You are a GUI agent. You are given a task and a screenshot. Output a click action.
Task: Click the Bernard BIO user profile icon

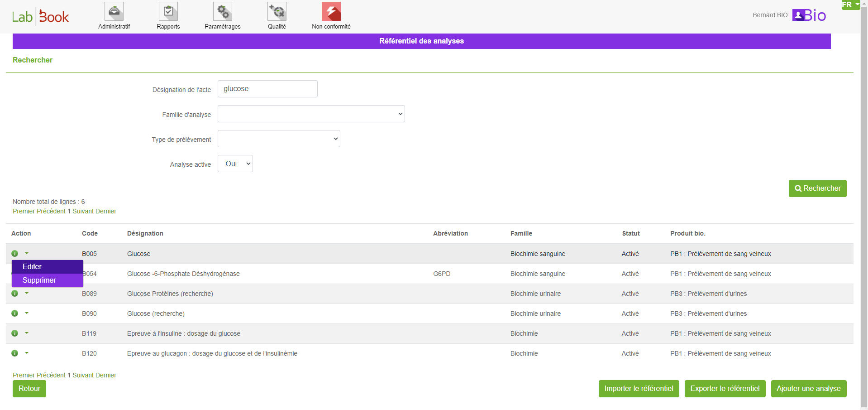pyautogui.click(x=798, y=15)
